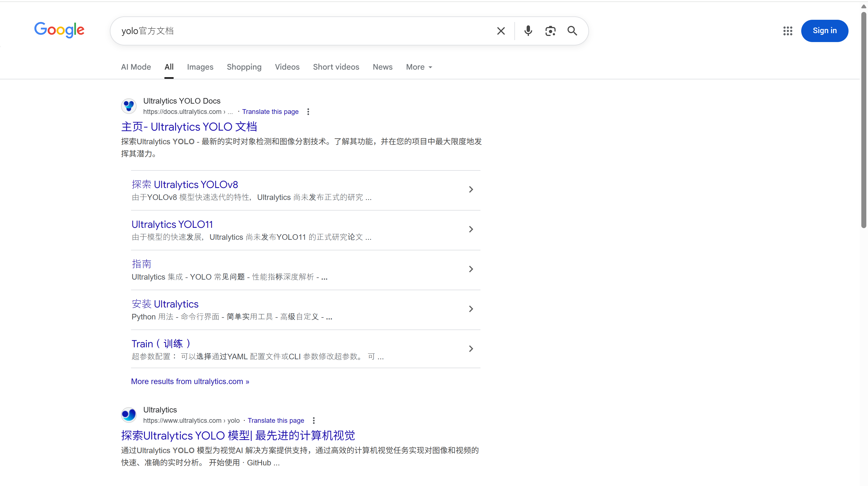The width and height of the screenshot is (868, 486).
Task: Open the Google apps grid
Action: tap(788, 31)
